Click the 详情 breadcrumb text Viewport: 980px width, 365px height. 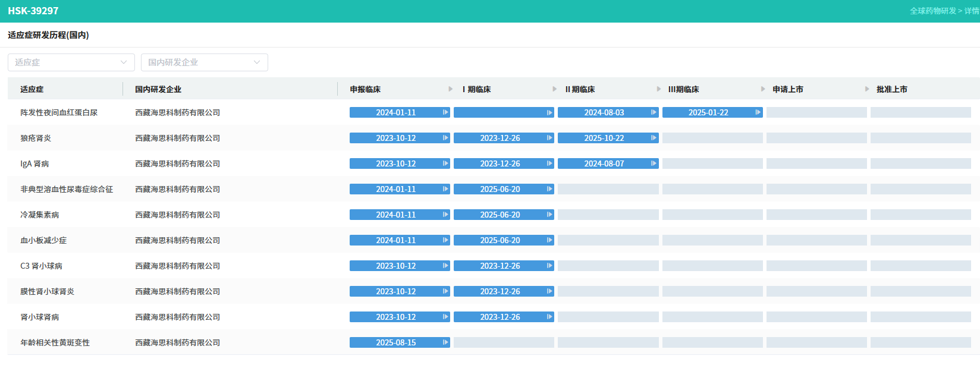click(x=972, y=11)
